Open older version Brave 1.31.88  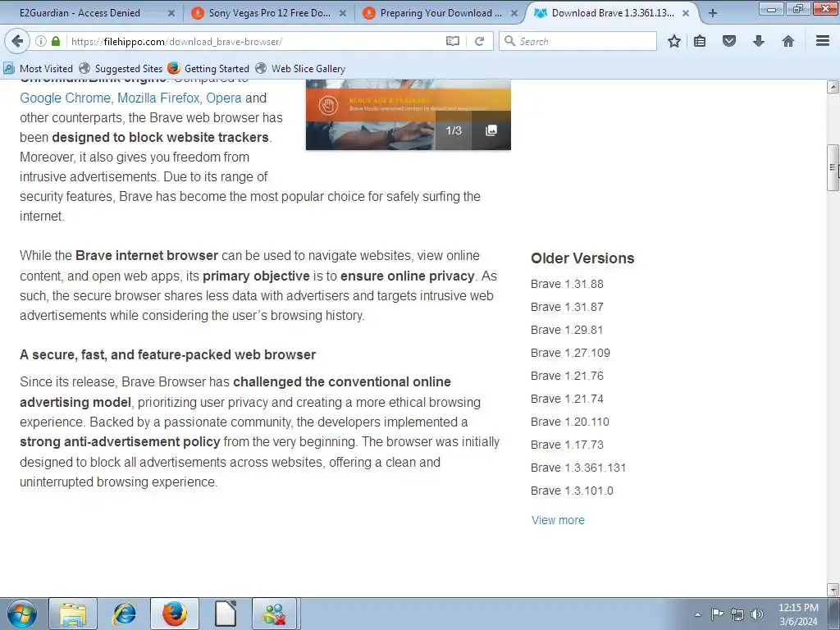(567, 284)
